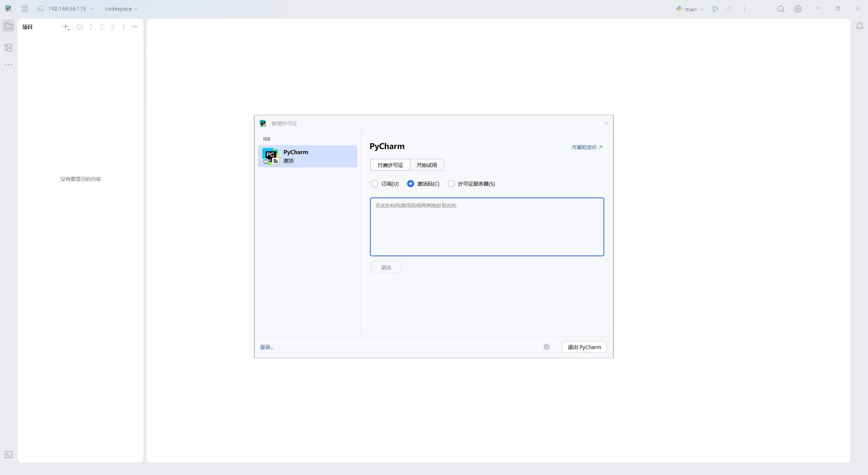Collapse all nodes in project panel
This screenshot has height=475, width=868.
click(x=113, y=27)
